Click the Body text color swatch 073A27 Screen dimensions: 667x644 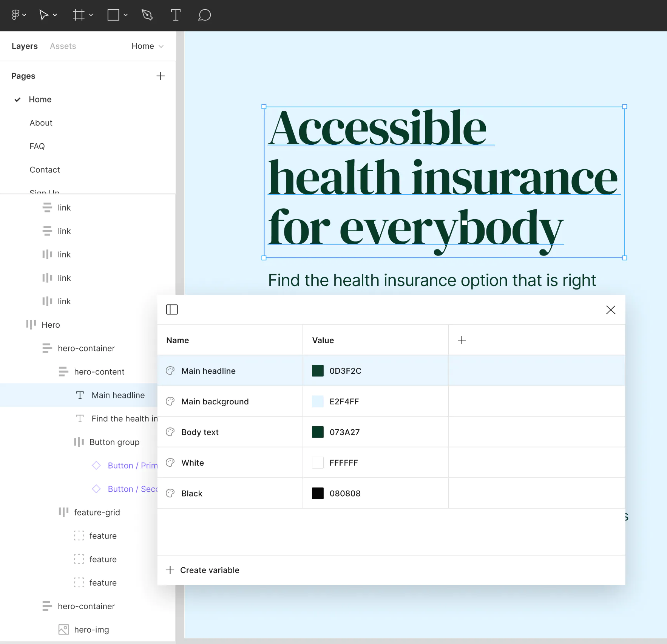(x=318, y=432)
